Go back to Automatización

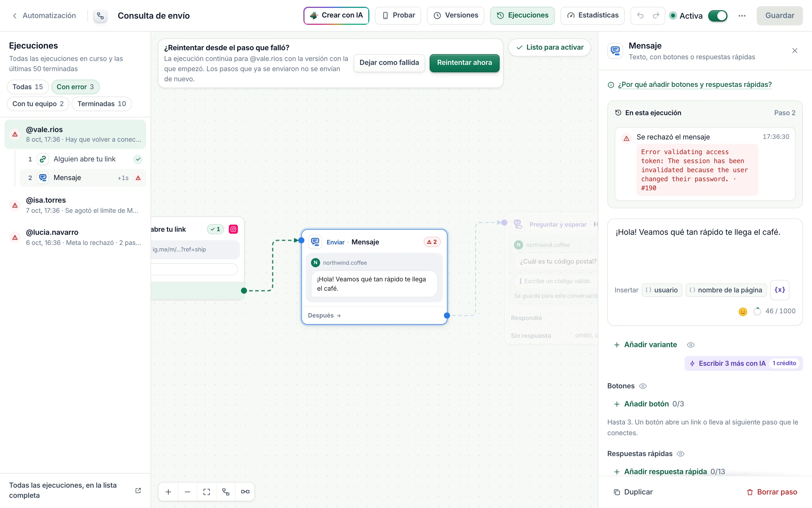click(x=44, y=16)
